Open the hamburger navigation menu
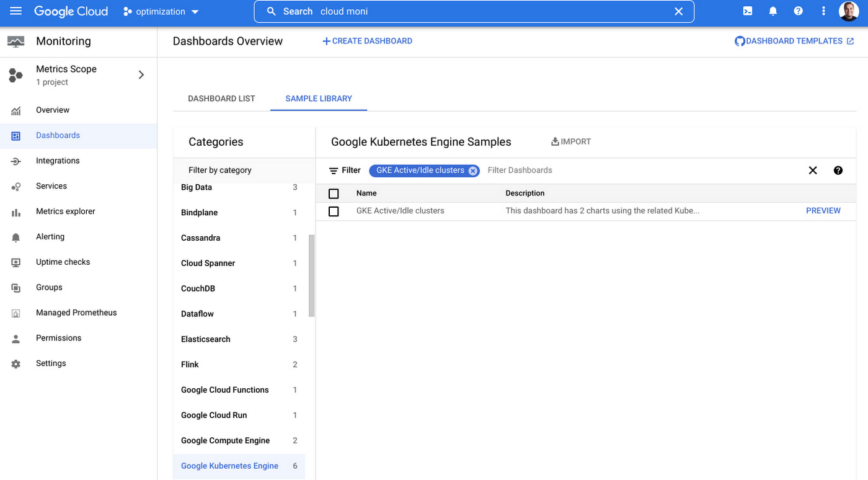 click(15, 11)
